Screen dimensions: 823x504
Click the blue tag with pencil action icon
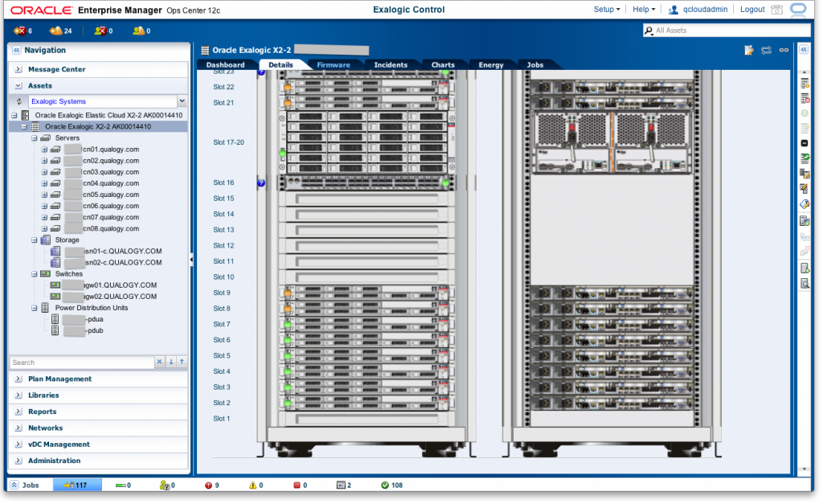[x=805, y=204]
